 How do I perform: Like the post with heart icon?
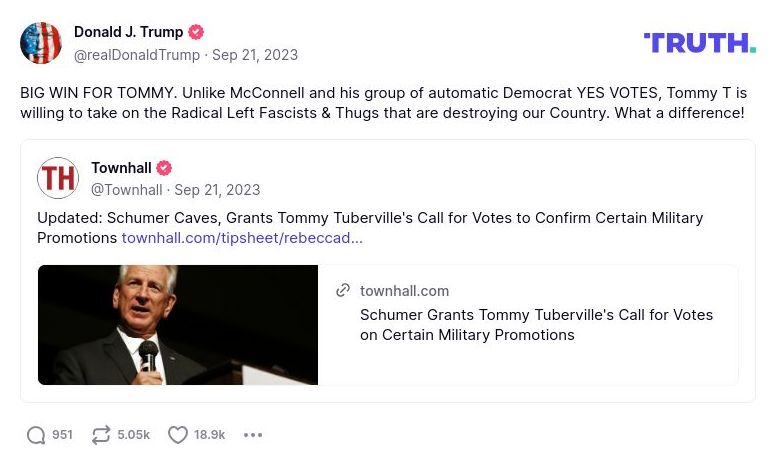[x=178, y=435]
